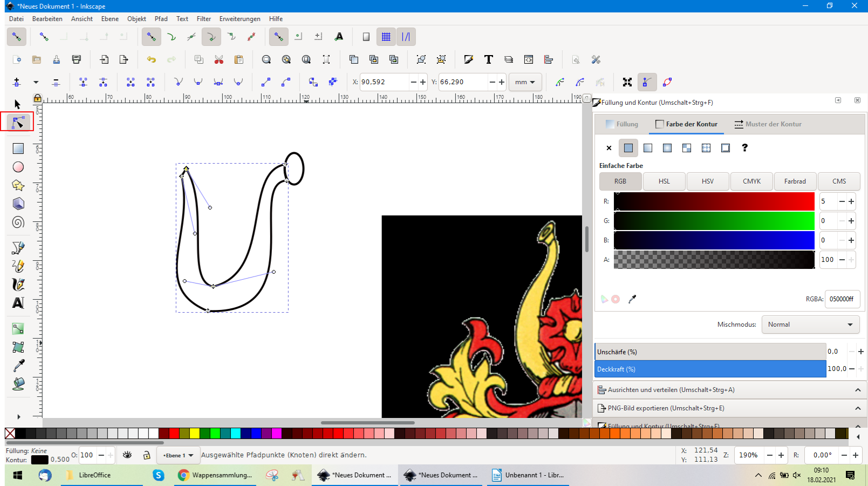The image size is (868, 486).
Task: Click the scissors Cut icon
Action: click(x=218, y=59)
